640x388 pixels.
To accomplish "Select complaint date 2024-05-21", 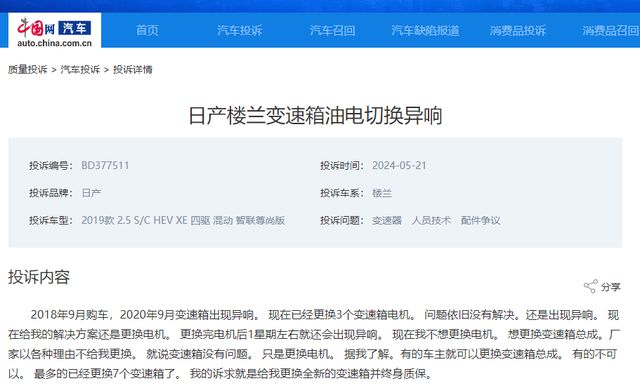I will point(399,166).
